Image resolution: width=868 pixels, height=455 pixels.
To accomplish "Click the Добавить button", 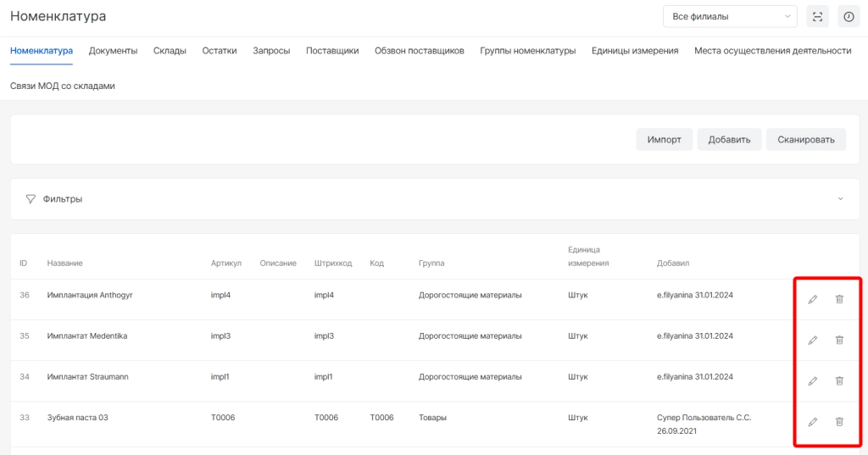I will click(729, 140).
